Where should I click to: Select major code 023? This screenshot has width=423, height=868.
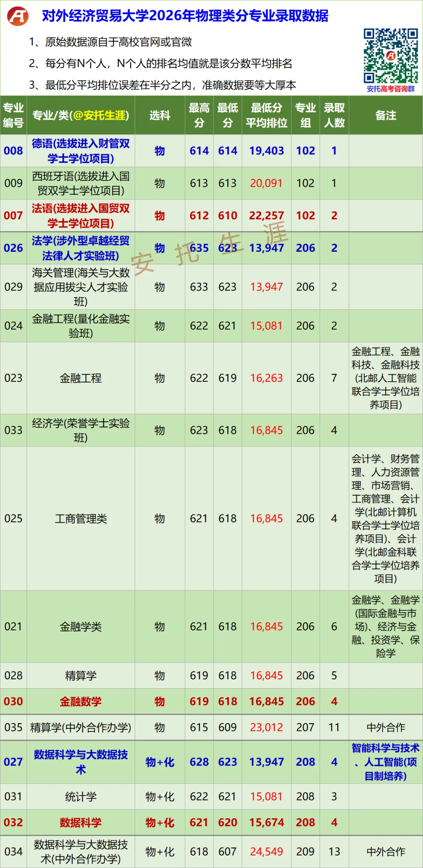[x=13, y=378]
